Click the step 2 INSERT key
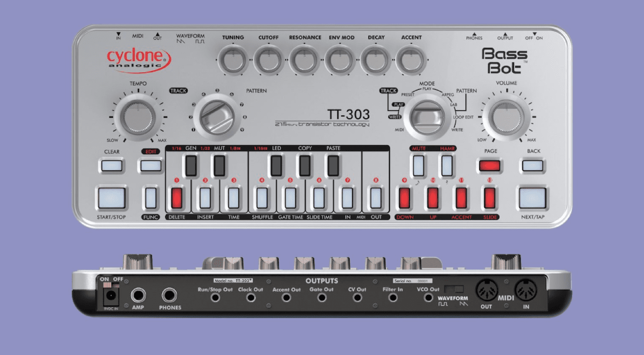This screenshot has width=644, height=355. [205, 198]
